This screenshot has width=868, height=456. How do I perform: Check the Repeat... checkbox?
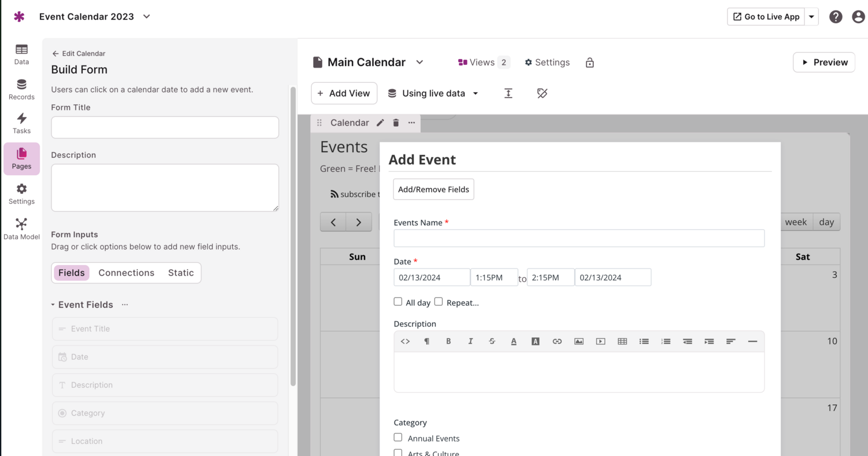click(439, 301)
